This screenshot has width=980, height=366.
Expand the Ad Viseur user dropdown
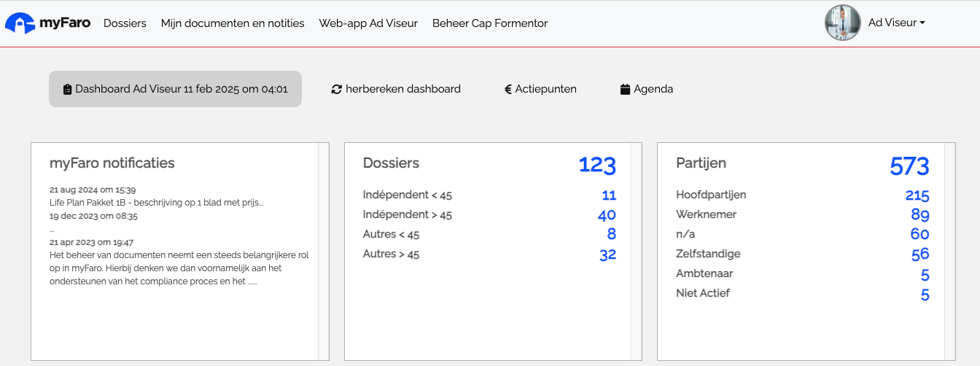pyautogui.click(x=897, y=23)
